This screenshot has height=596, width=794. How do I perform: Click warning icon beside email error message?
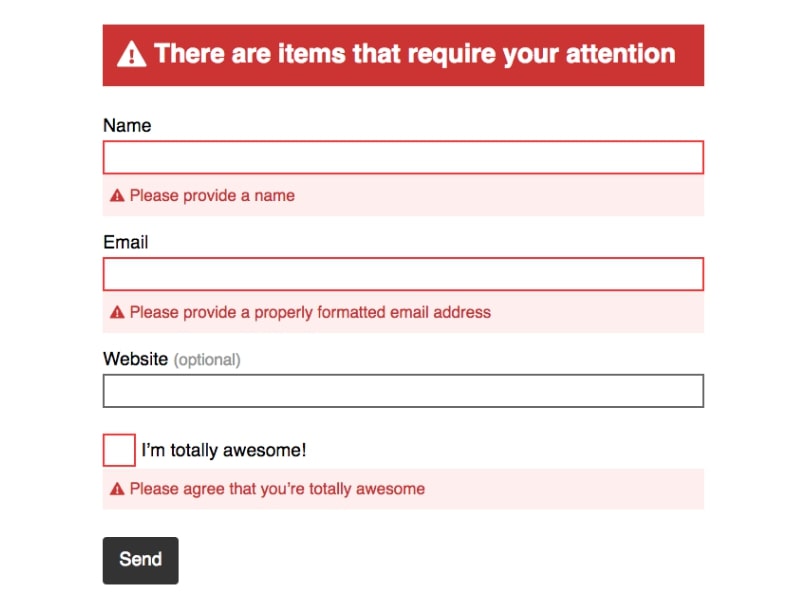coord(117,312)
